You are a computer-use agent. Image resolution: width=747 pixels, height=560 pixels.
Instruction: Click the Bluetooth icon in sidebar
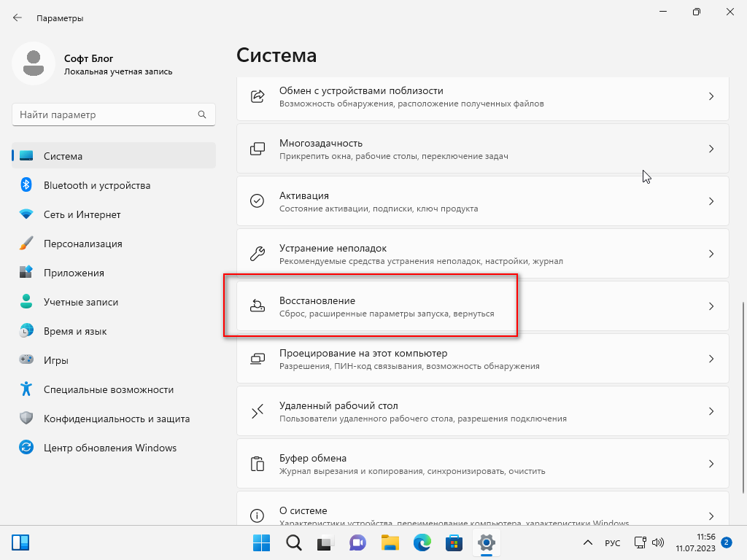26,184
